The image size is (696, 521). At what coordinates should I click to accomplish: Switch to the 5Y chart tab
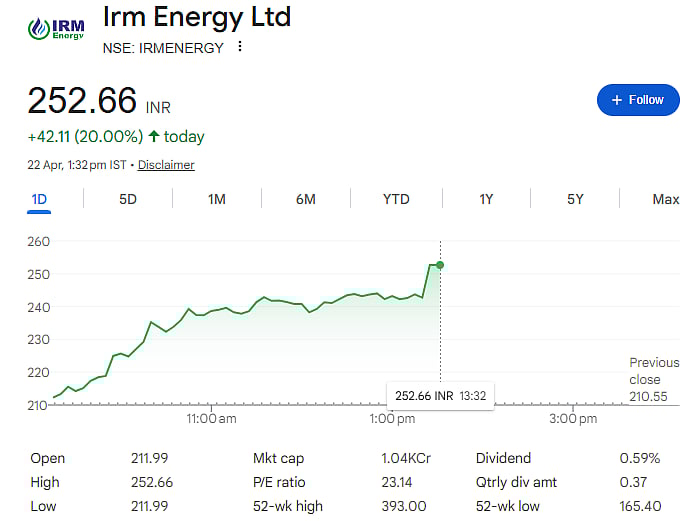[x=576, y=199]
